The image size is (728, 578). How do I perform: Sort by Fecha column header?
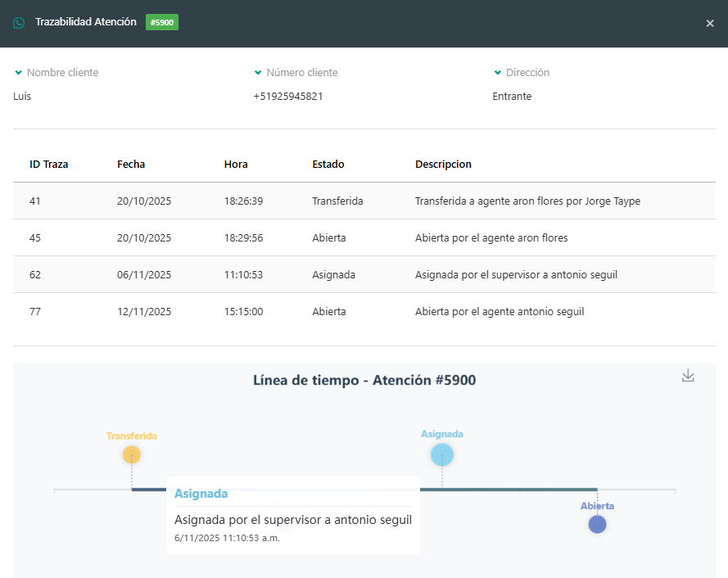(131, 164)
